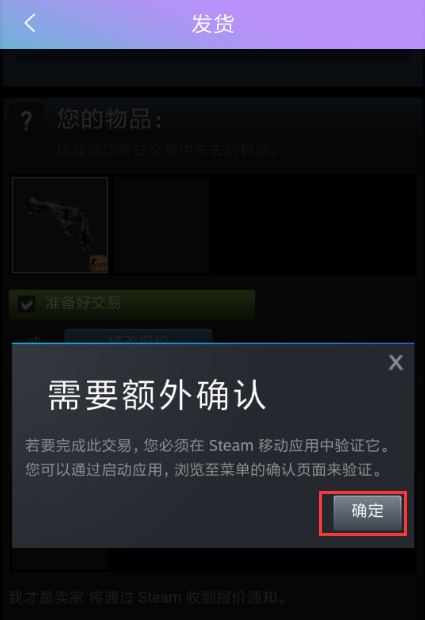Click the word Steam in dialog message
This screenshot has width=425, height=620.
231,446
